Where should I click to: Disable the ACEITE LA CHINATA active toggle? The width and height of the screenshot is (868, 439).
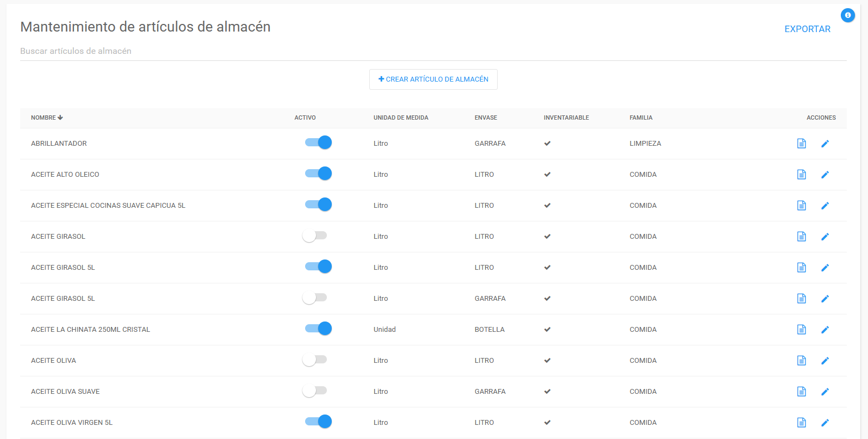click(318, 329)
